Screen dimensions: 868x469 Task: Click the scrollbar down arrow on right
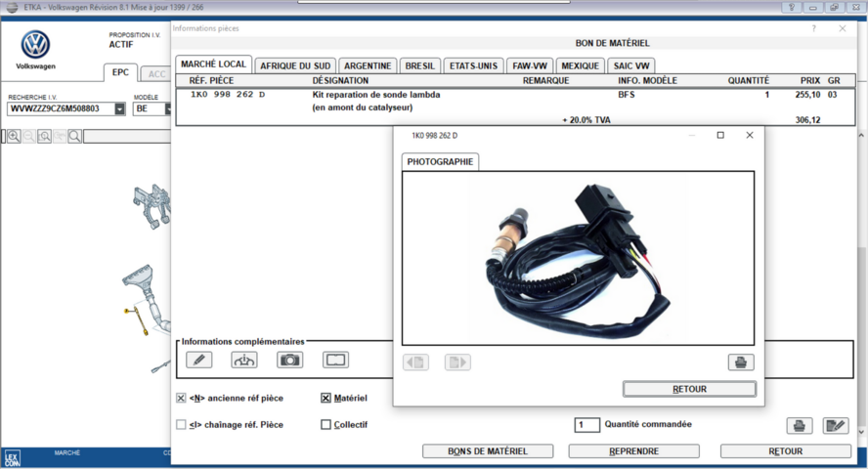(x=861, y=432)
